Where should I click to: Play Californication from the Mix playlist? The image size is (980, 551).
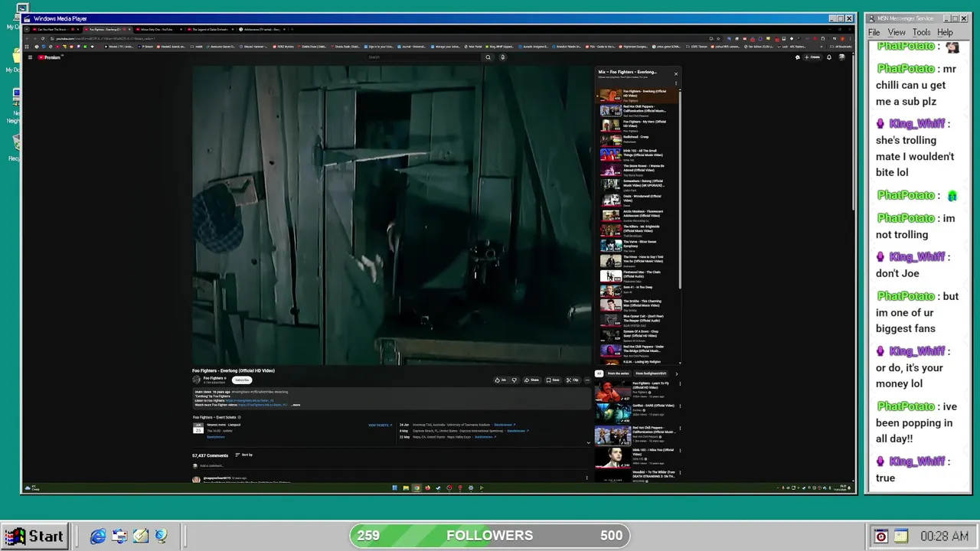tap(637, 110)
